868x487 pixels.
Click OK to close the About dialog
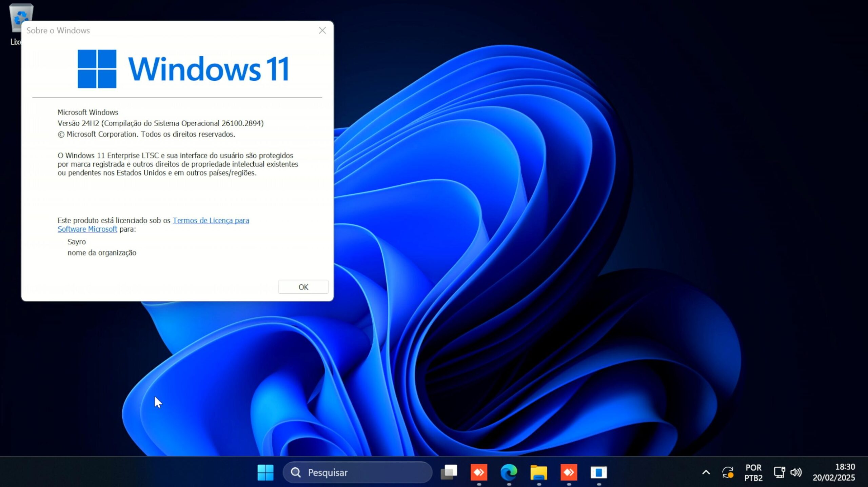coord(303,286)
